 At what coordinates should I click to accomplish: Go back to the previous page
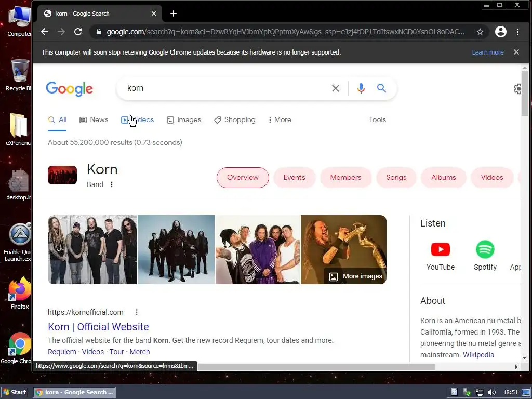[x=45, y=32]
